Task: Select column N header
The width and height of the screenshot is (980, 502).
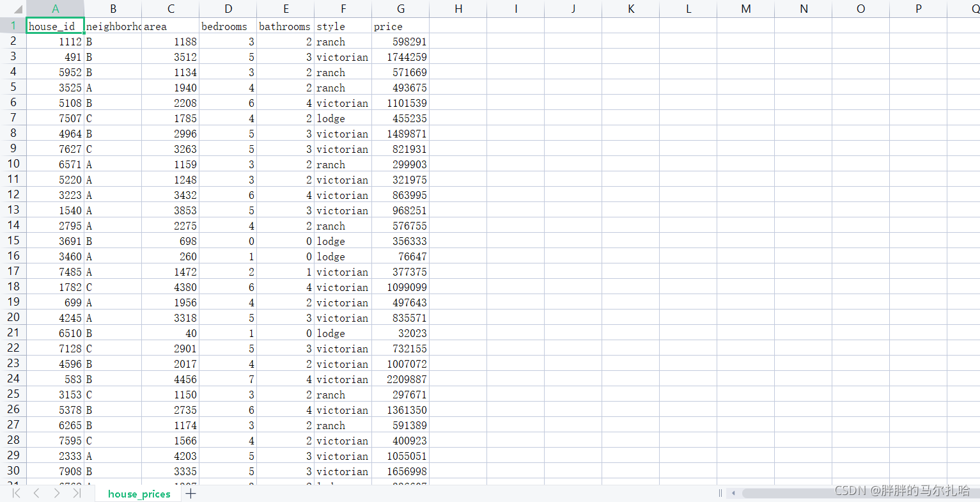Action: (x=804, y=9)
